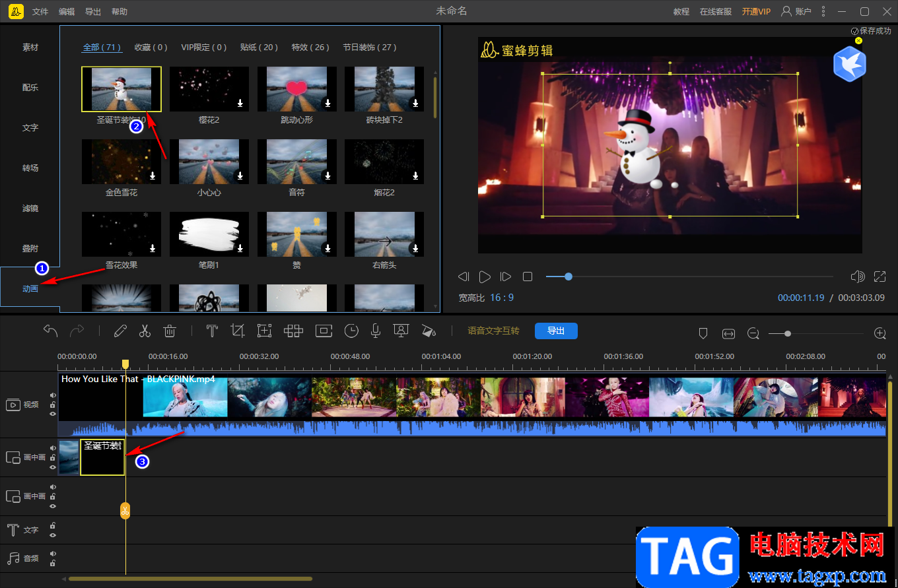
Task: Mute the 音频 track
Action: pos(53,554)
